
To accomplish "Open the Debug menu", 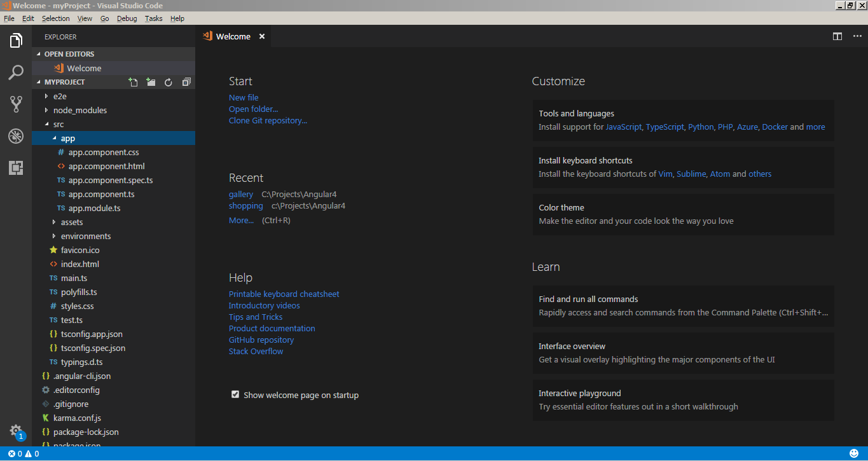I will (x=127, y=18).
